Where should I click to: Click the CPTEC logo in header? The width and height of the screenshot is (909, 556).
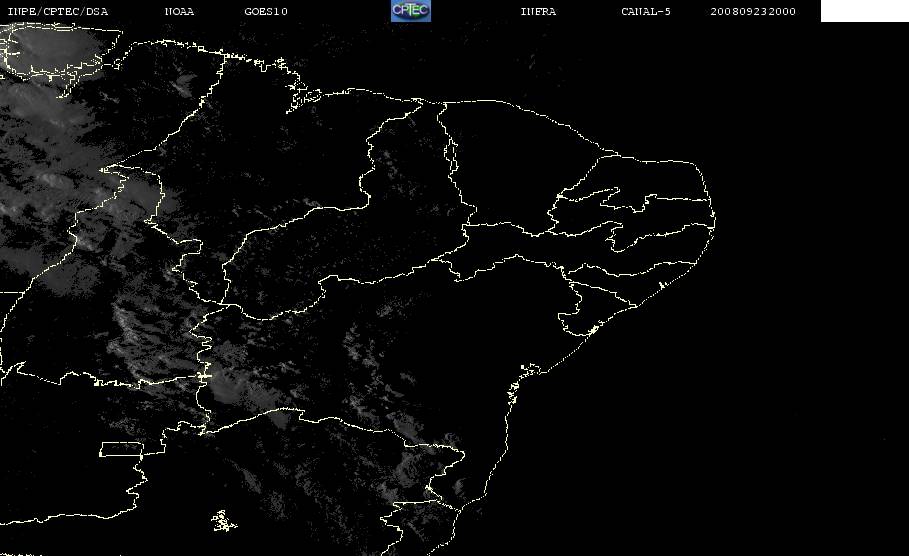click(410, 11)
